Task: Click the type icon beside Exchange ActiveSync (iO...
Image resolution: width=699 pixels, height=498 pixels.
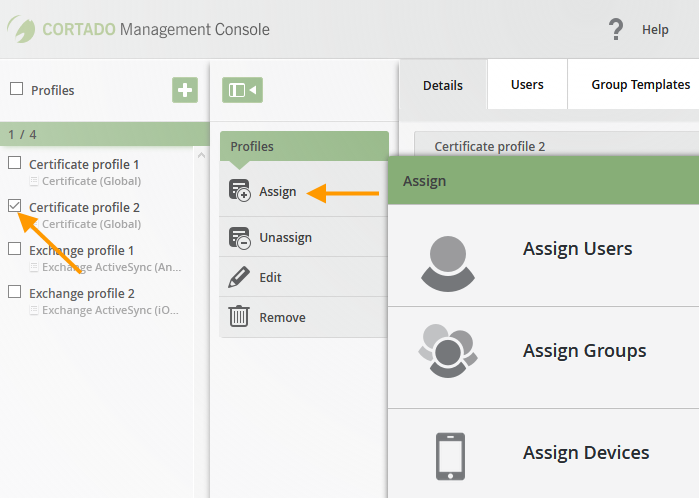Action: pos(33,310)
